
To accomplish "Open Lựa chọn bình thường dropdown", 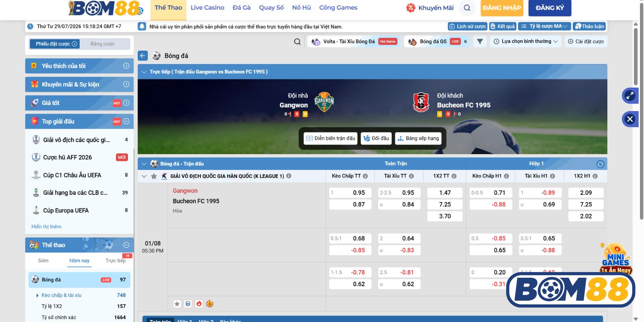I will [x=526, y=41].
